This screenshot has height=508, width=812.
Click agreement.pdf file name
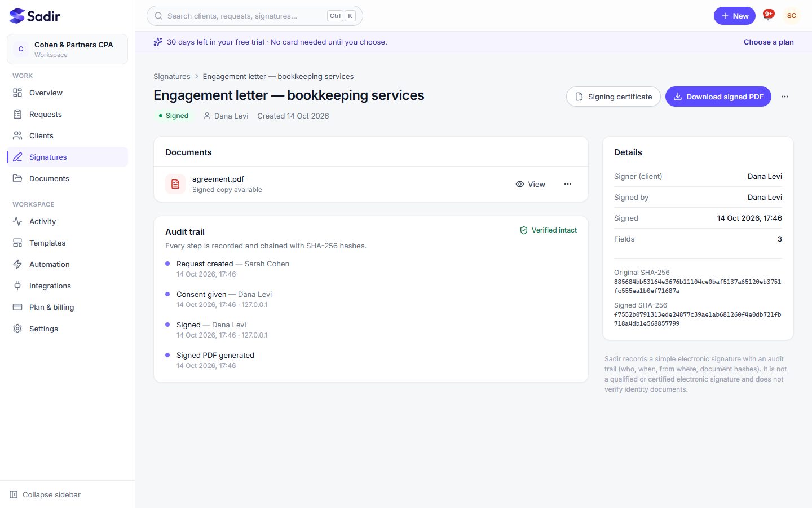218,179
